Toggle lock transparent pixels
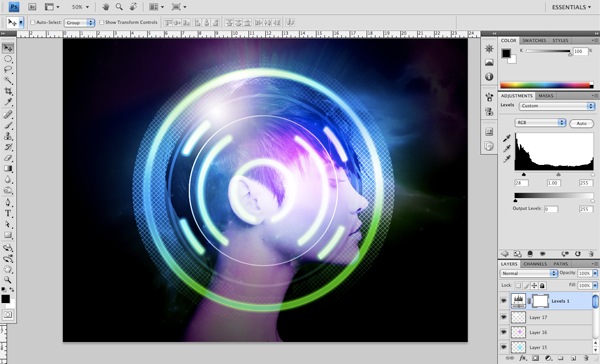This screenshot has width=600, height=364. tap(518, 286)
